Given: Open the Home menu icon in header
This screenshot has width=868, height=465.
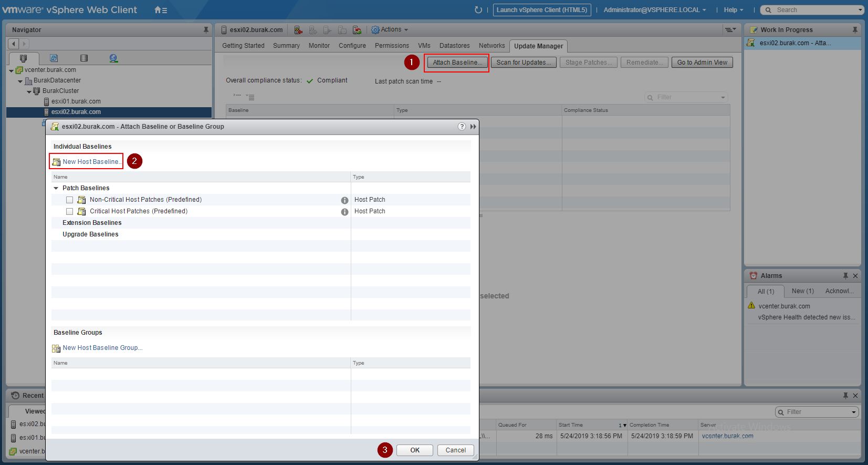Looking at the screenshot, I should tap(161, 10).
